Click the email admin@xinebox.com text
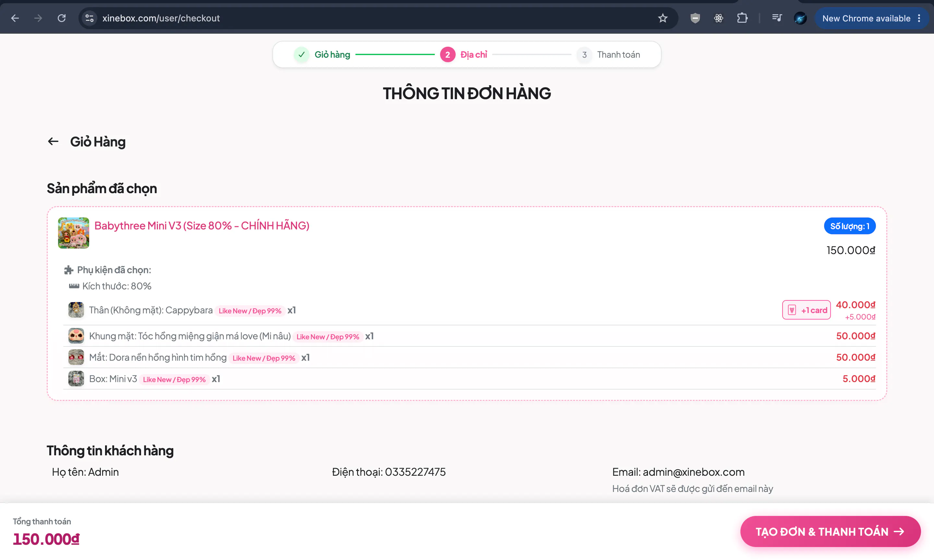Screen dimensions: 934x560 (x=693, y=472)
